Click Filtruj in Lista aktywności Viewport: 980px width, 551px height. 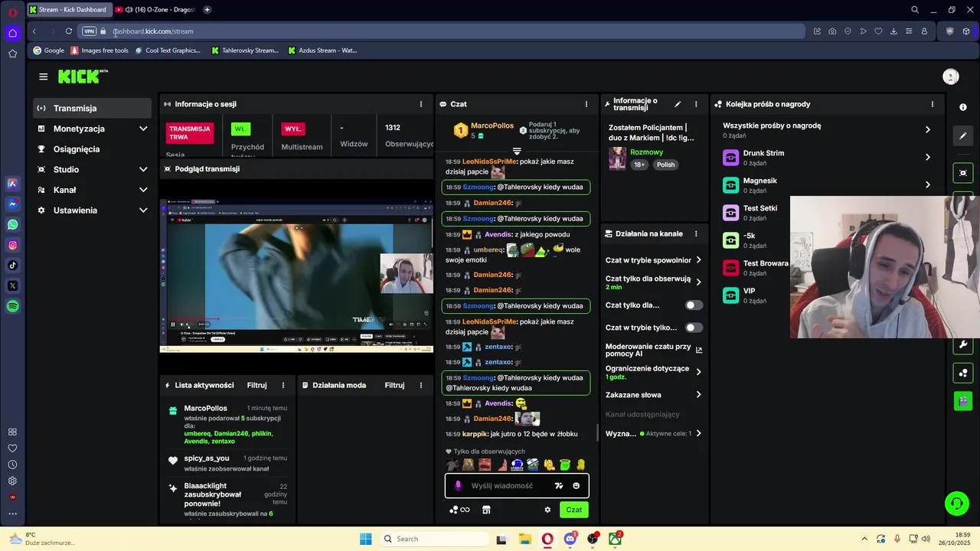point(256,386)
